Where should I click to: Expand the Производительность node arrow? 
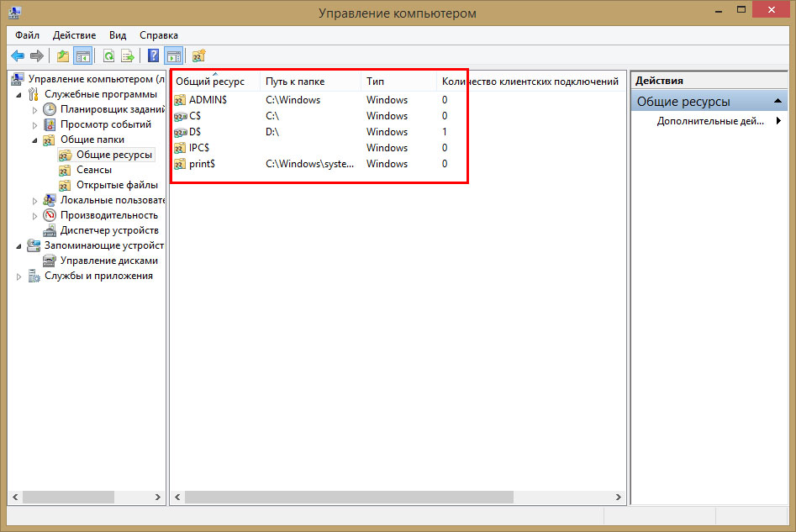(x=34, y=216)
